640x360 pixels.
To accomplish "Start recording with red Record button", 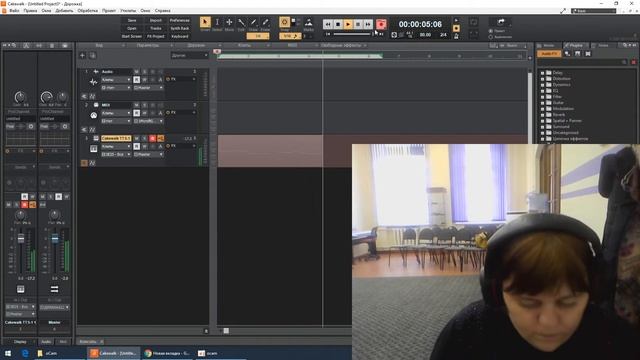I will [381, 24].
